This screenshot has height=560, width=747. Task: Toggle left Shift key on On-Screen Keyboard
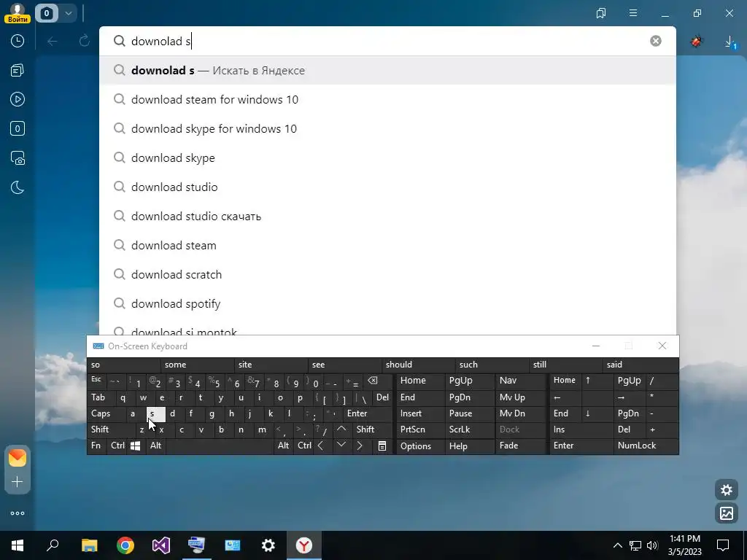point(112,429)
